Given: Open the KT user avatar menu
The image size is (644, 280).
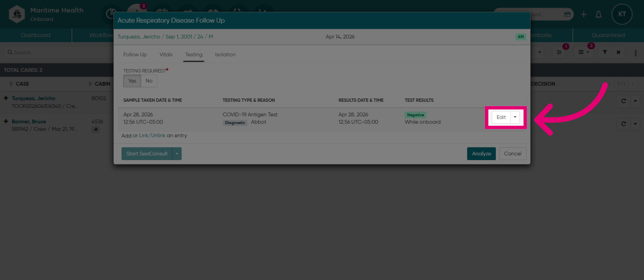Looking at the screenshot, I should [x=622, y=14].
